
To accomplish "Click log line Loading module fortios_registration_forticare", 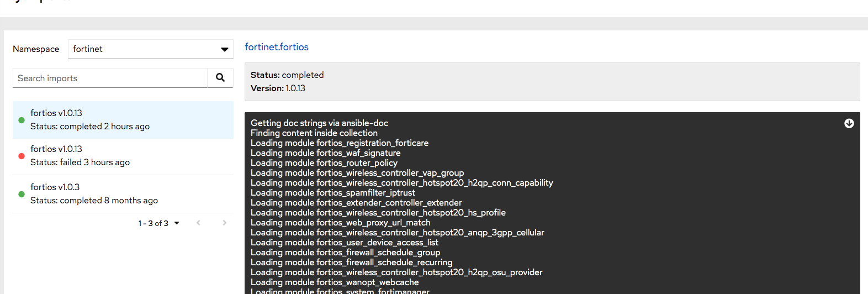I will tap(340, 143).
